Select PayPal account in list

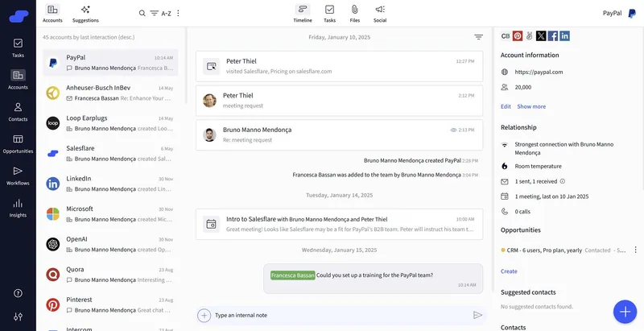coord(110,63)
